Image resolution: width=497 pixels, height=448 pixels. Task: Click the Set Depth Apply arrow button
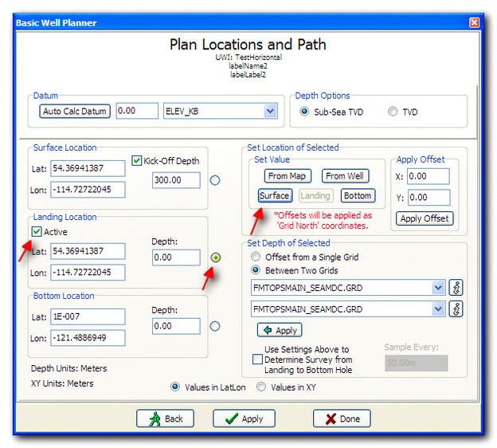[279, 330]
